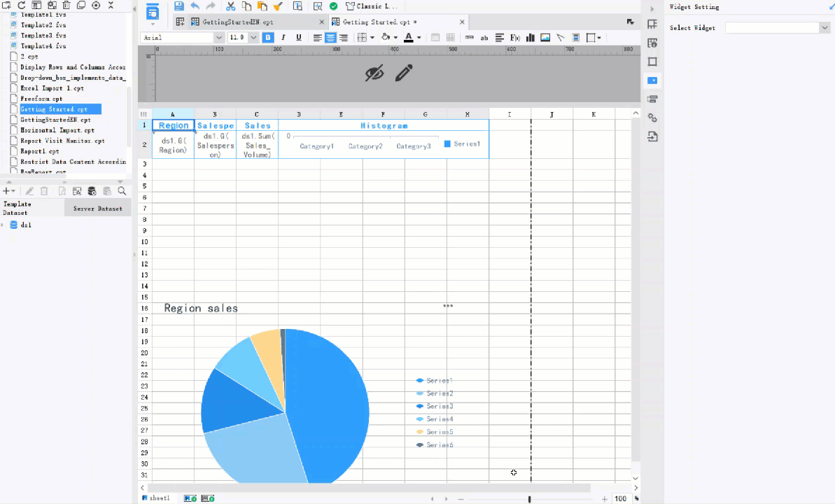The width and height of the screenshot is (835, 504).
Task: Open the font color swatch picker
Action: click(x=417, y=37)
